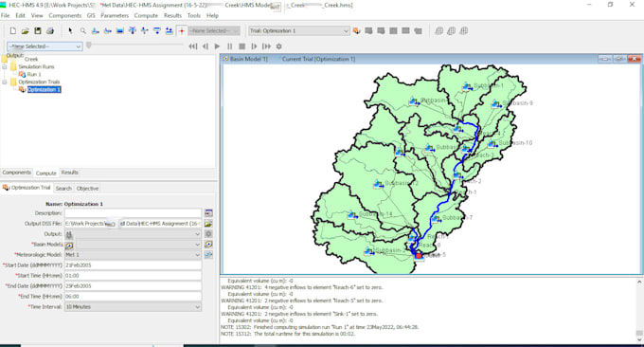The width and height of the screenshot is (644, 347).
Task: Click Subbasin-9 icon on the basin map
Action: pos(496,104)
